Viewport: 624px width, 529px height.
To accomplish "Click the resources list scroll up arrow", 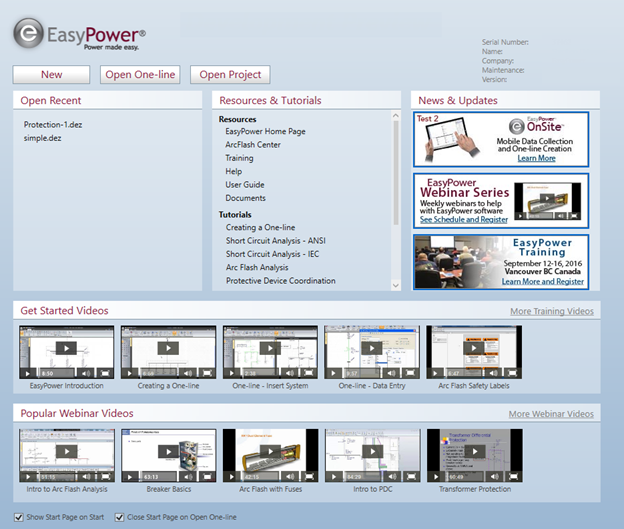I will click(x=396, y=116).
